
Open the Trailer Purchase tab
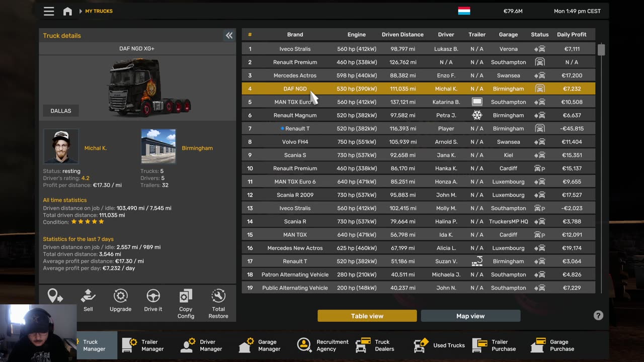coord(494,345)
